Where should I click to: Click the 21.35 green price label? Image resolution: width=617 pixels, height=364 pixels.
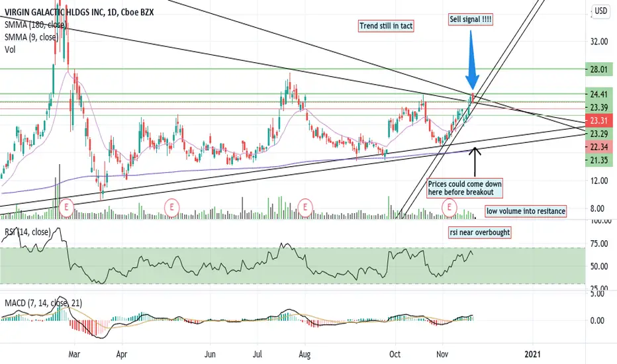point(599,160)
